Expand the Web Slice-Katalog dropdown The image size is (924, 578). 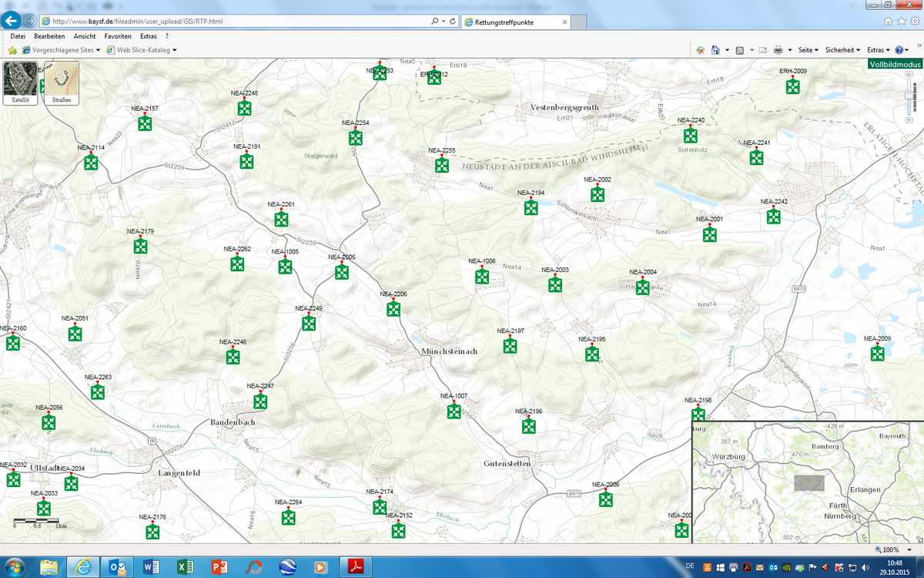(x=142, y=49)
